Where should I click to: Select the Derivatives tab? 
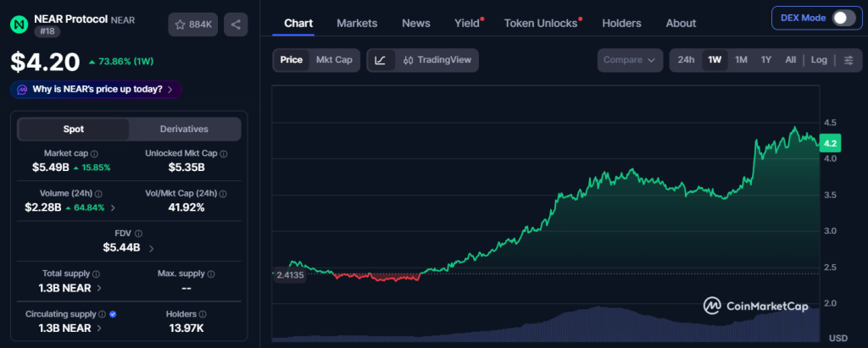click(184, 129)
